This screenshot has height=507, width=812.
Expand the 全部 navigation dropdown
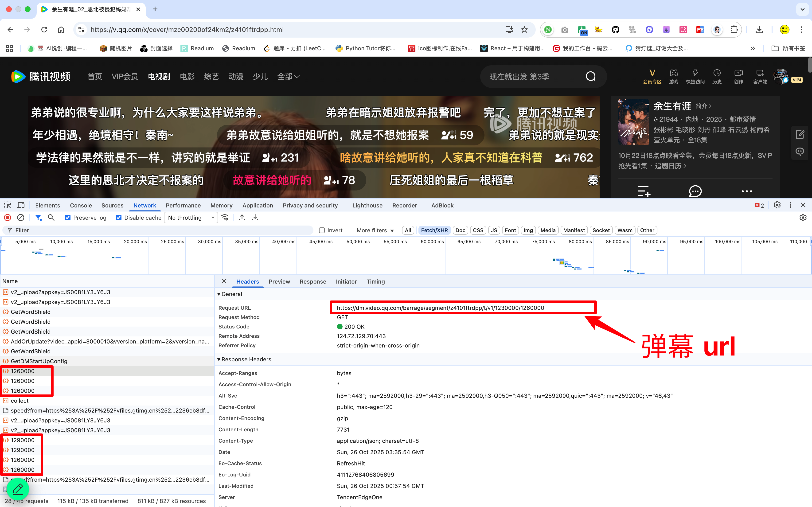pos(288,76)
